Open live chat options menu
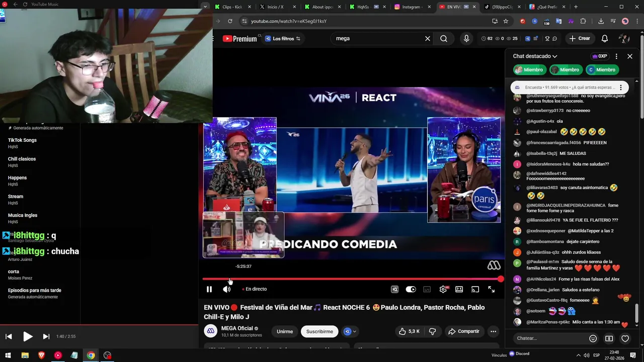644x362 pixels. [616, 56]
